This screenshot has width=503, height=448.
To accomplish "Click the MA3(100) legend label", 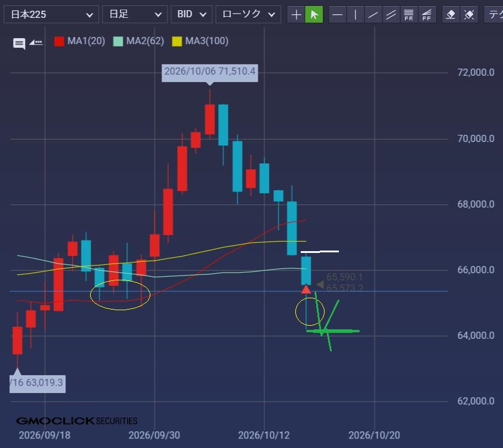I will [x=207, y=41].
